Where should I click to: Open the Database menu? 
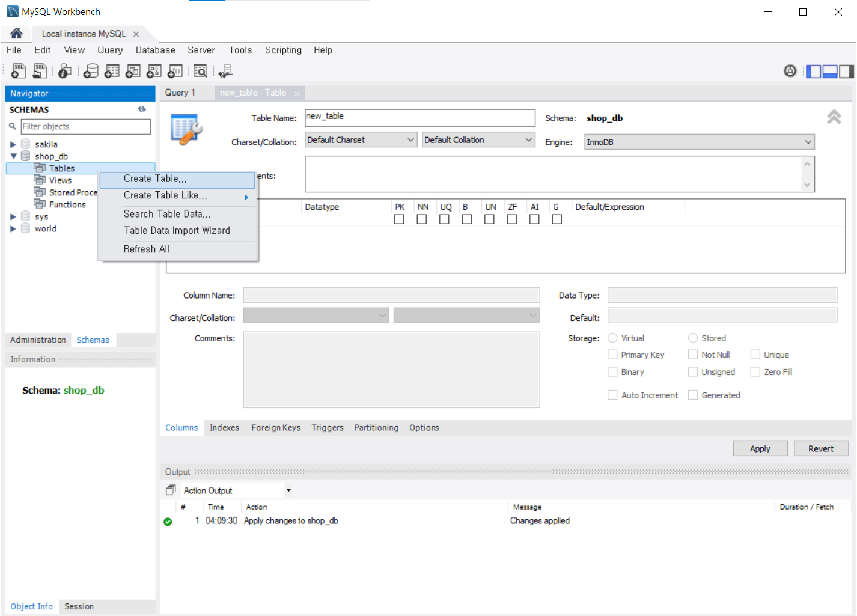tap(155, 50)
